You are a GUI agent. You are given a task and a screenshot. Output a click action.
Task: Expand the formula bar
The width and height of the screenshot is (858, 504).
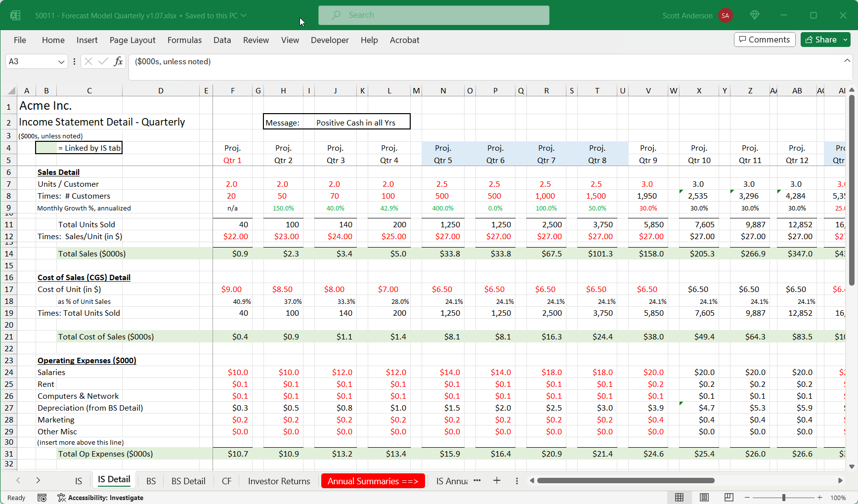(x=847, y=61)
